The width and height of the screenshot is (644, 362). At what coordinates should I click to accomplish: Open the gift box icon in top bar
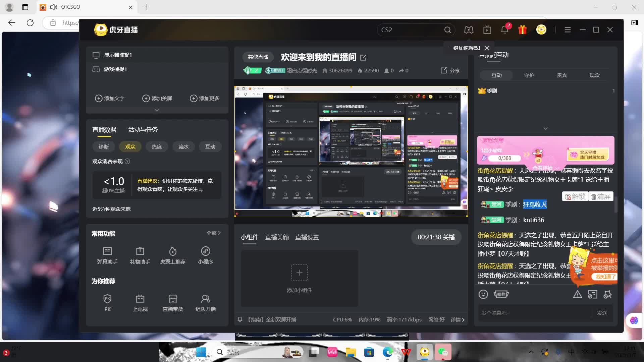[522, 29]
